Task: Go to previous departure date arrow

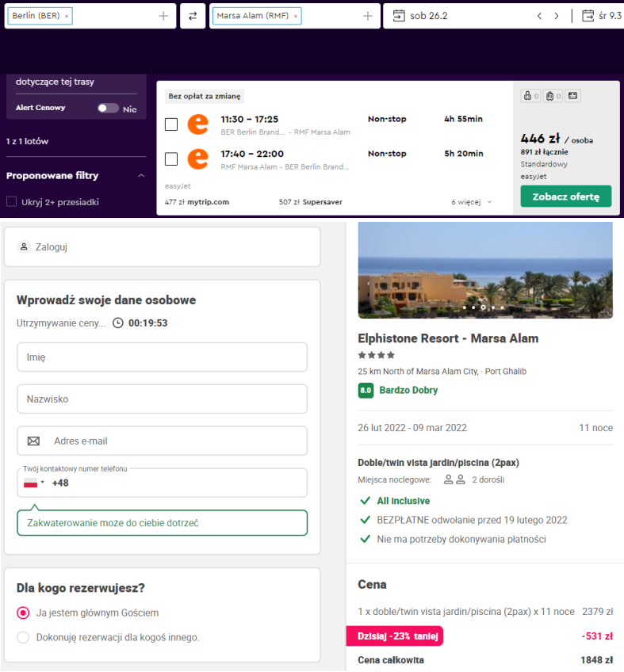Action: click(x=539, y=16)
